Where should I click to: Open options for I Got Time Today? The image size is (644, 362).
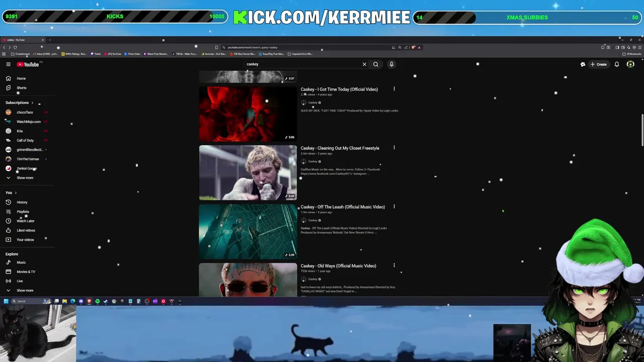(394, 89)
